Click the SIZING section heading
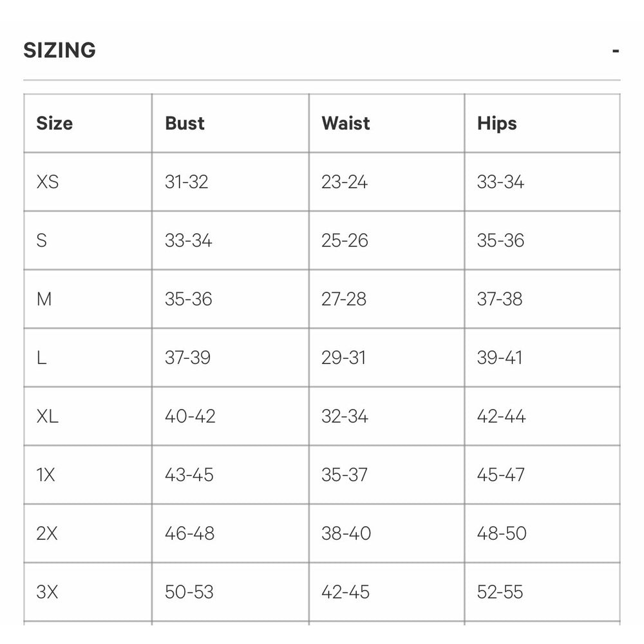The image size is (644, 644). 60,50
